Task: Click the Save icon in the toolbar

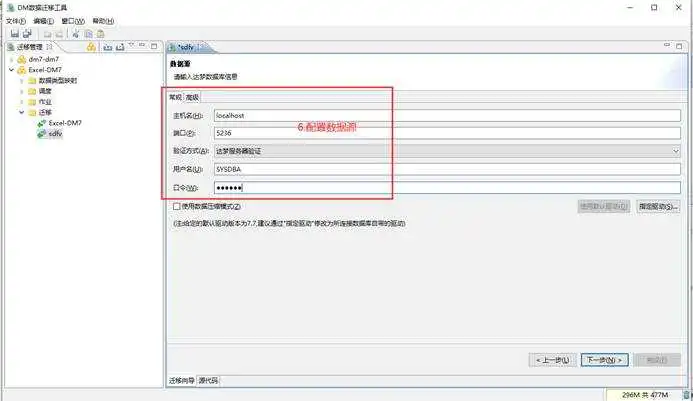Action: [x=15, y=34]
